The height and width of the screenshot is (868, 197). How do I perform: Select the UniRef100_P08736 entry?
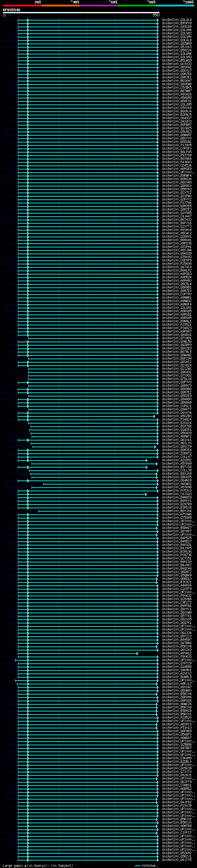click(177, 555)
